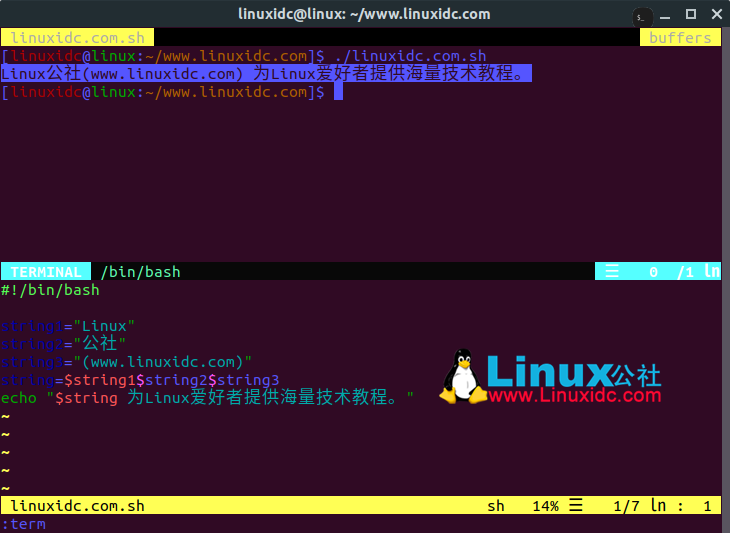Click the echo command line
The image size is (730, 533).
coord(207,398)
